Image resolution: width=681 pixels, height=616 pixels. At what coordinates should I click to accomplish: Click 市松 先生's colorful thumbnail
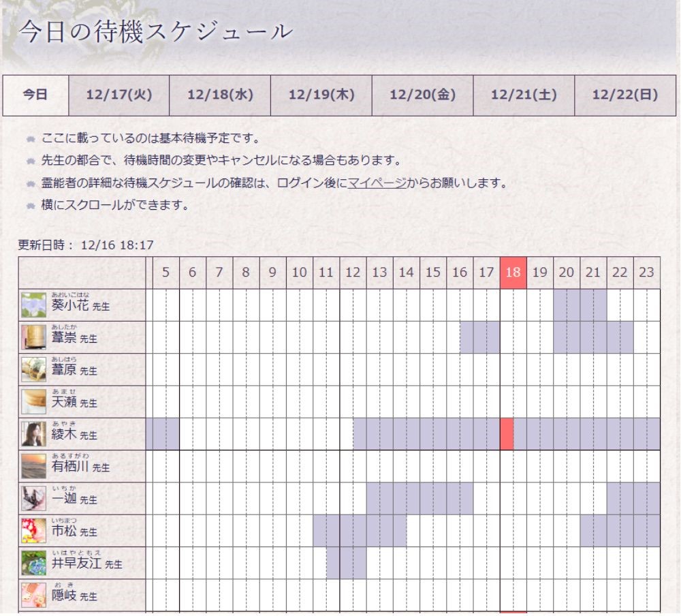[33, 530]
